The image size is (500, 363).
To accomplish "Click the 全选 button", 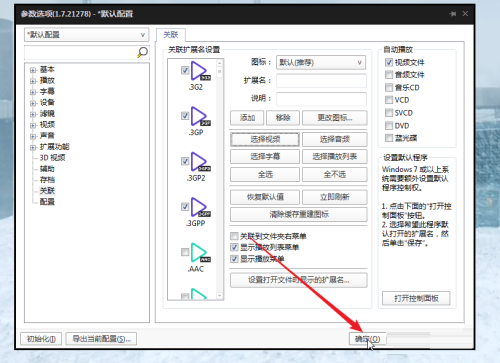I will (265, 174).
